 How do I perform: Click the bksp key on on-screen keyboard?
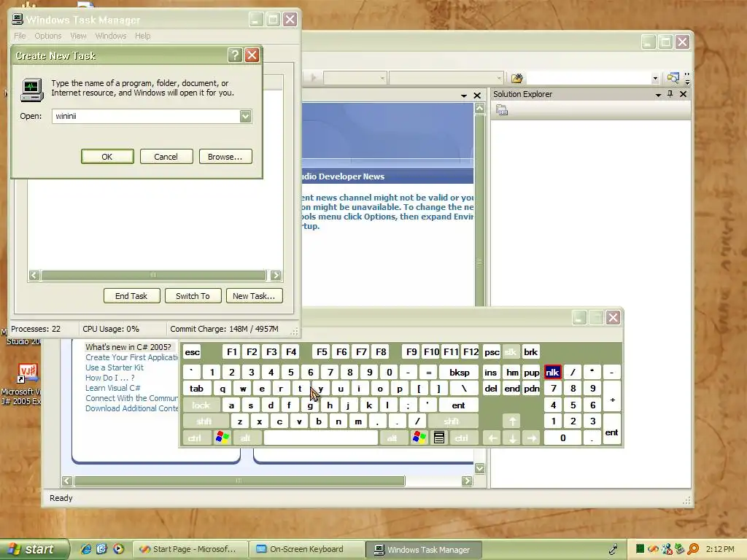(x=460, y=373)
